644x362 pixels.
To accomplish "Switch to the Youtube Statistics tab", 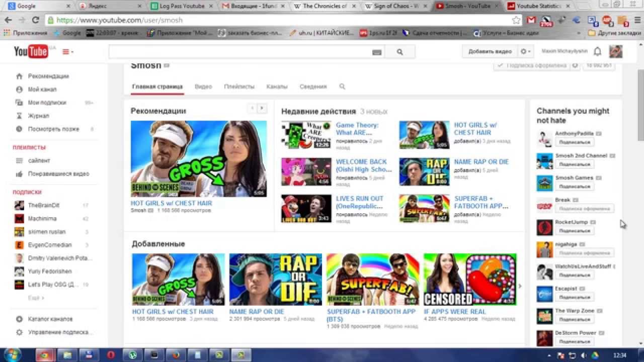I will pos(539,6).
